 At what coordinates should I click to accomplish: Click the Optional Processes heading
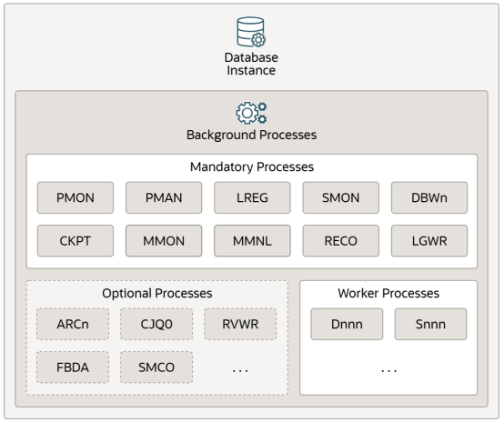point(157,293)
